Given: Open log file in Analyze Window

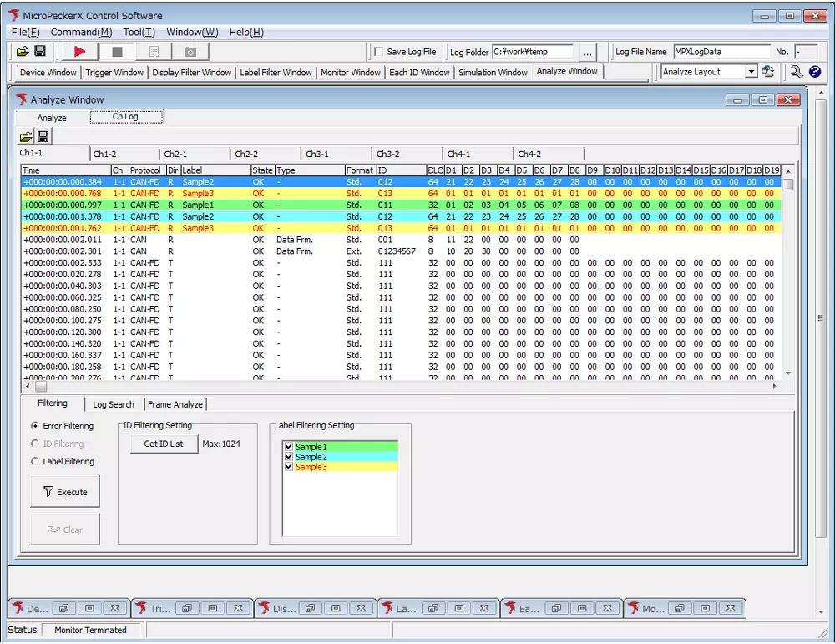Looking at the screenshot, I should [x=27, y=136].
